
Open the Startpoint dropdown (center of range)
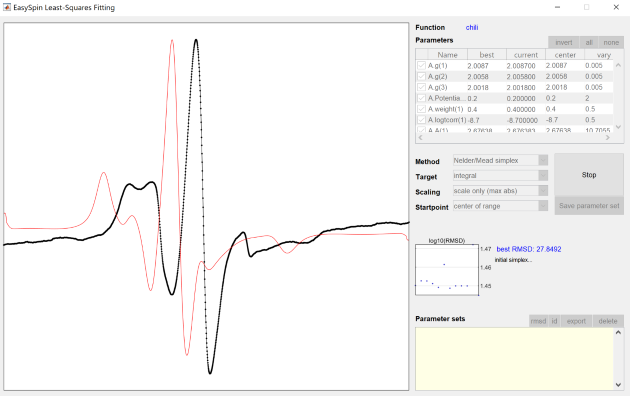point(500,206)
